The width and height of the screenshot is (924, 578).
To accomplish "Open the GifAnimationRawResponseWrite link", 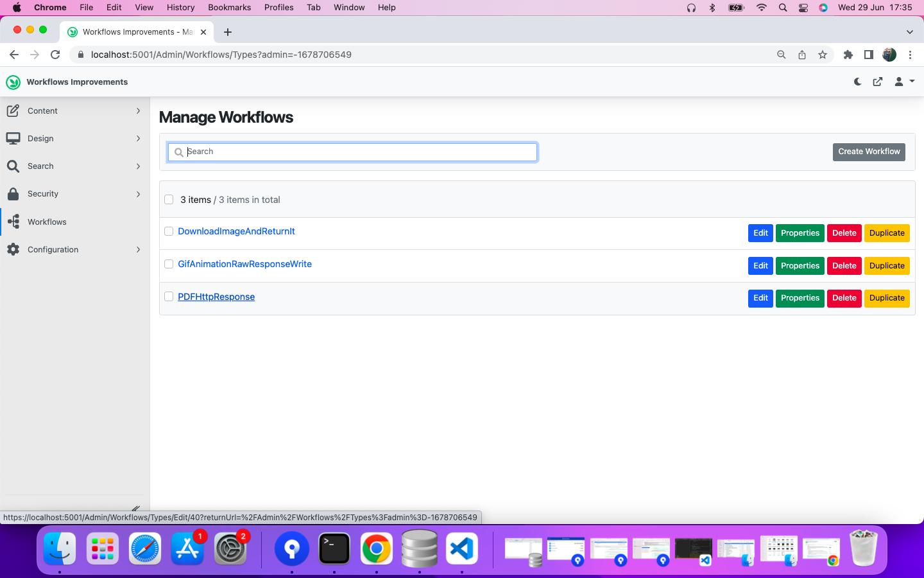I will 244,264.
